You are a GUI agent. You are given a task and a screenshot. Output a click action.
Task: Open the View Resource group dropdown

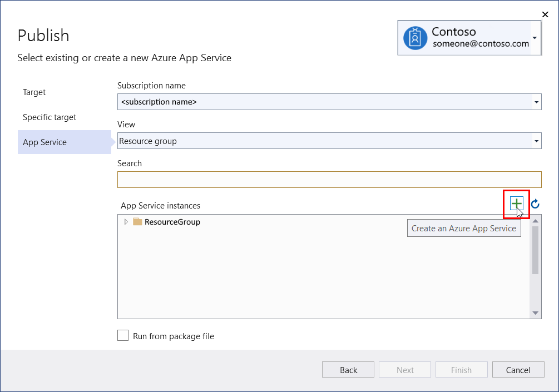pos(536,141)
